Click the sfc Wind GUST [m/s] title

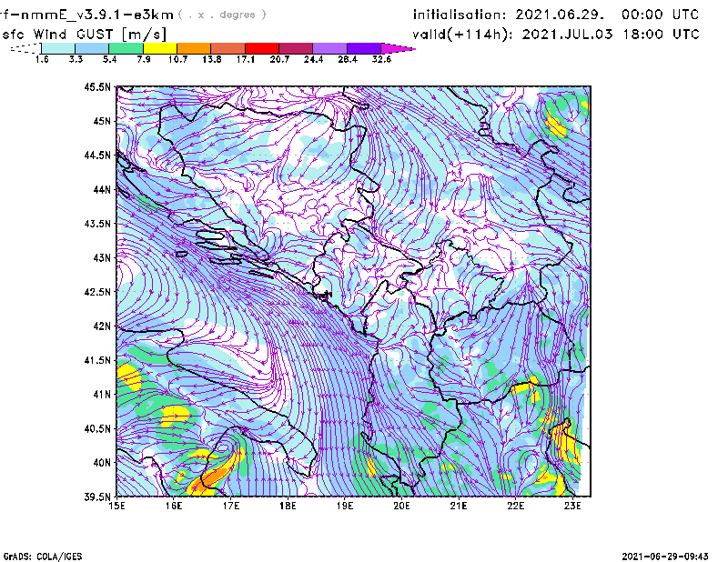coord(84,35)
